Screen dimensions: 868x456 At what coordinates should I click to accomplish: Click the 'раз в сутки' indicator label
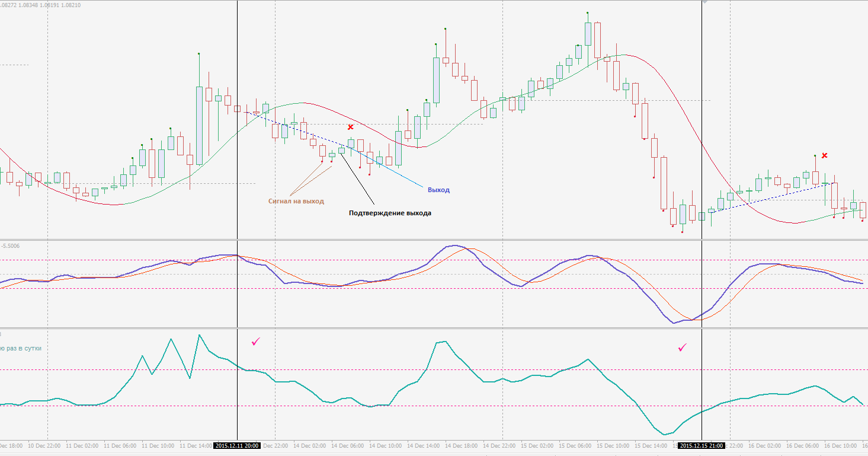[x=24, y=348]
